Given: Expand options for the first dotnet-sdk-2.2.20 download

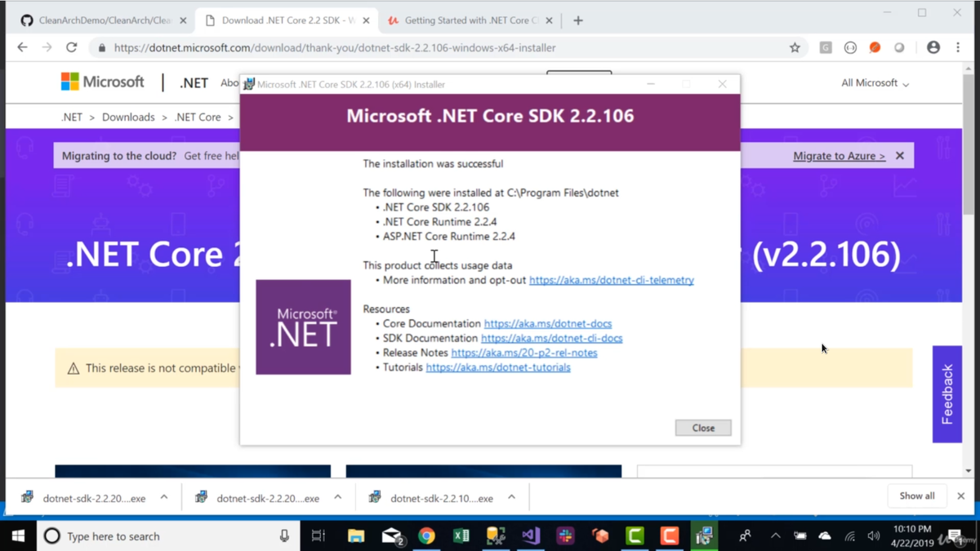Looking at the screenshot, I should (x=164, y=497).
